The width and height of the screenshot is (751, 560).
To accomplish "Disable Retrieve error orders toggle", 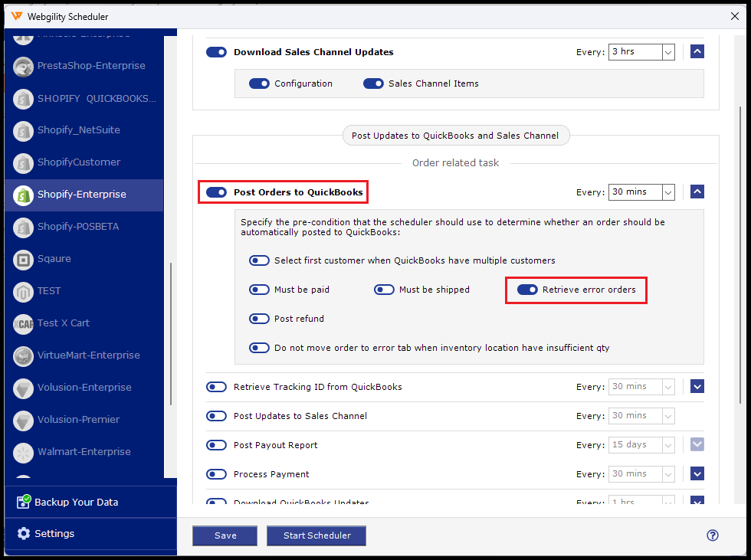I will (527, 290).
